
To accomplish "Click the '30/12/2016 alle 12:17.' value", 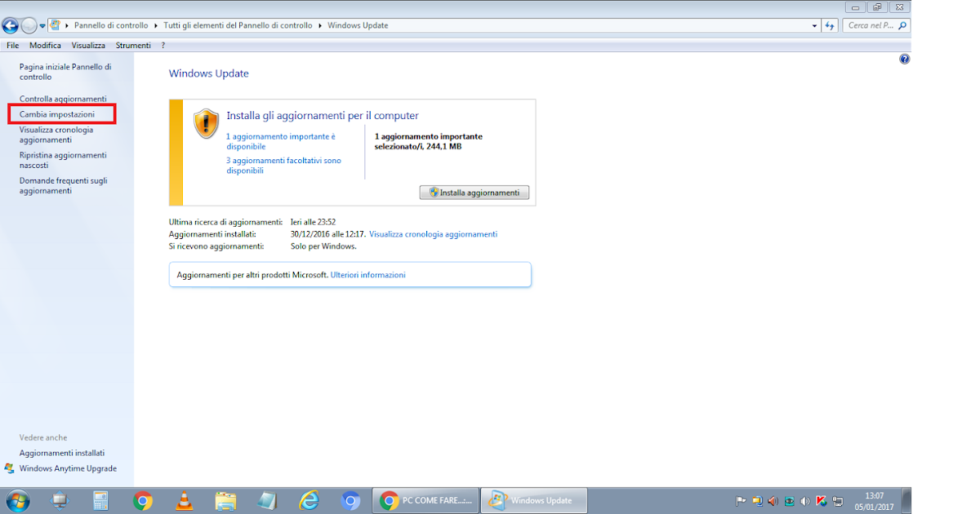I will [x=327, y=234].
